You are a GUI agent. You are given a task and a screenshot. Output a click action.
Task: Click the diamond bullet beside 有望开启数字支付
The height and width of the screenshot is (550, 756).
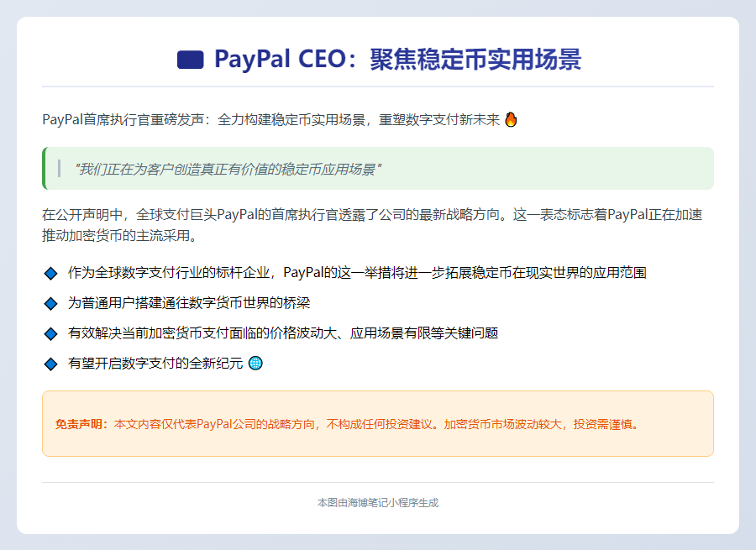(x=50, y=364)
